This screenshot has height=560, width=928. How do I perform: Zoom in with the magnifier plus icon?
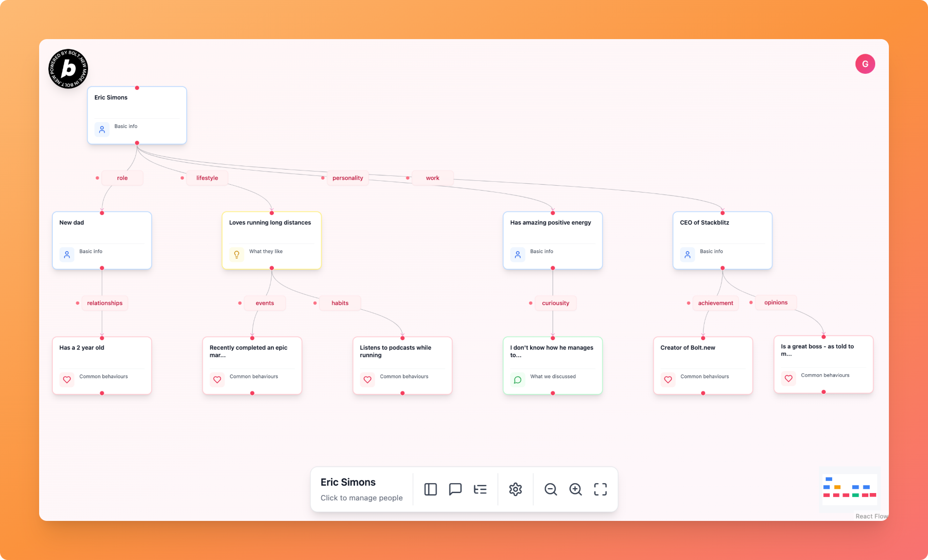[575, 489]
